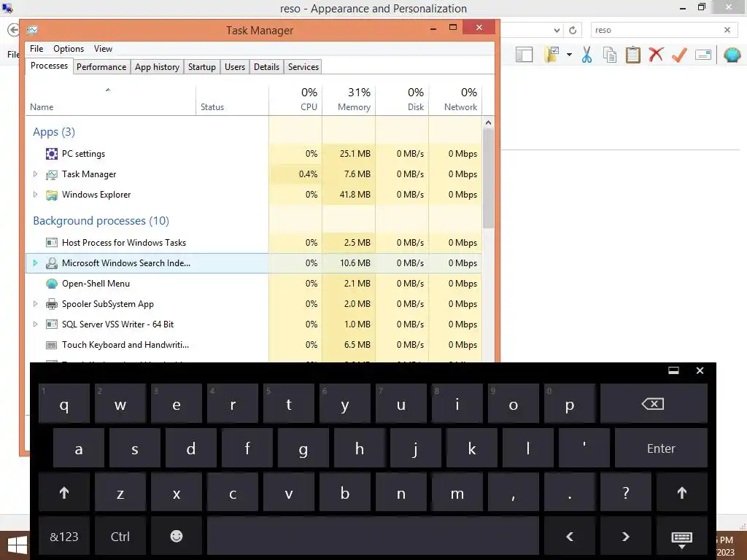747x560 pixels.
Task: Sort processes by Network column
Action: [x=455, y=99]
